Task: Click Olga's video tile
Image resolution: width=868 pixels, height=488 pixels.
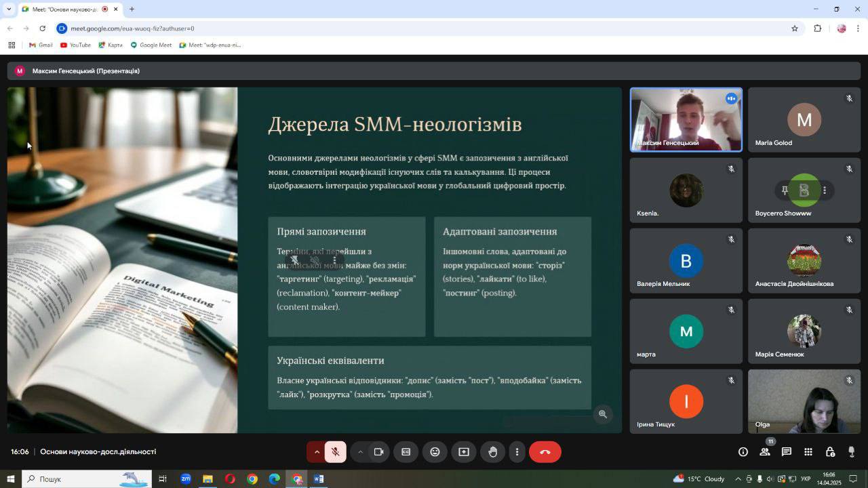Action: pos(804,401)
